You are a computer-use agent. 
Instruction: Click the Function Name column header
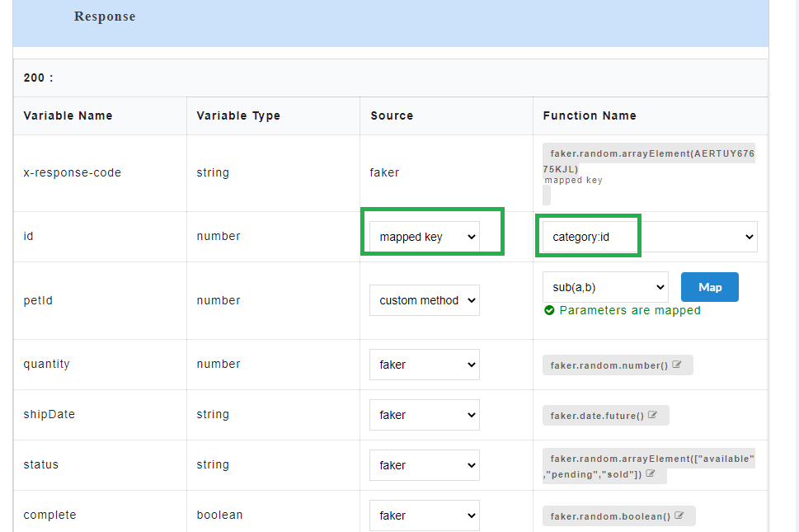coord(590,115)
